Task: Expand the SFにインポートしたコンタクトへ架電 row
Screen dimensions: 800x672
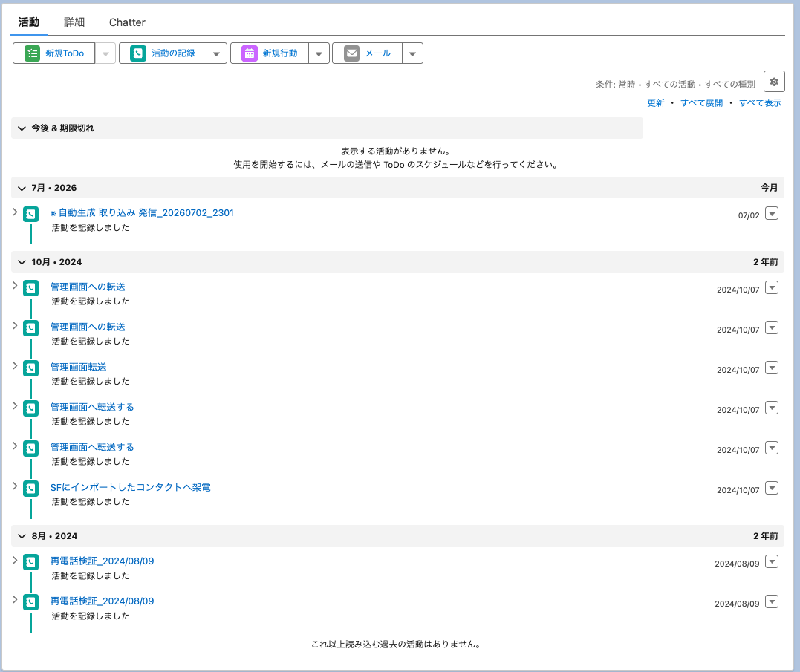Action: pos(15,486)
